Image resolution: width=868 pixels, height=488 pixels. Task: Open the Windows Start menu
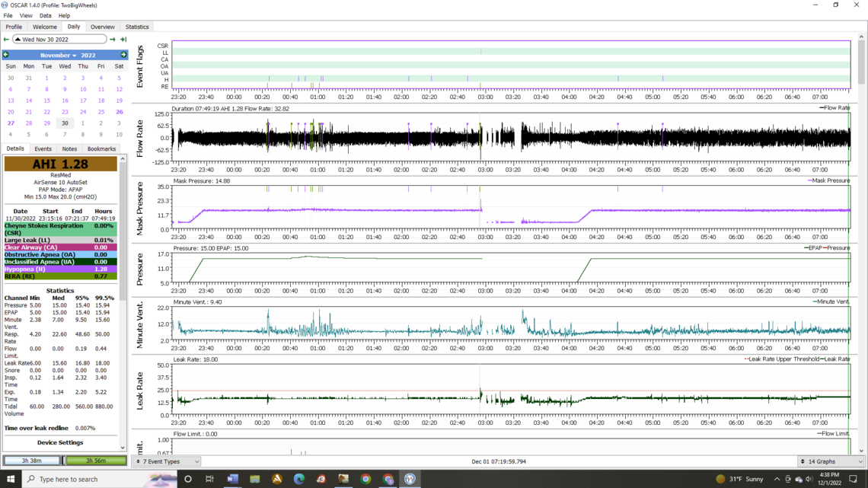coord(11,479)
